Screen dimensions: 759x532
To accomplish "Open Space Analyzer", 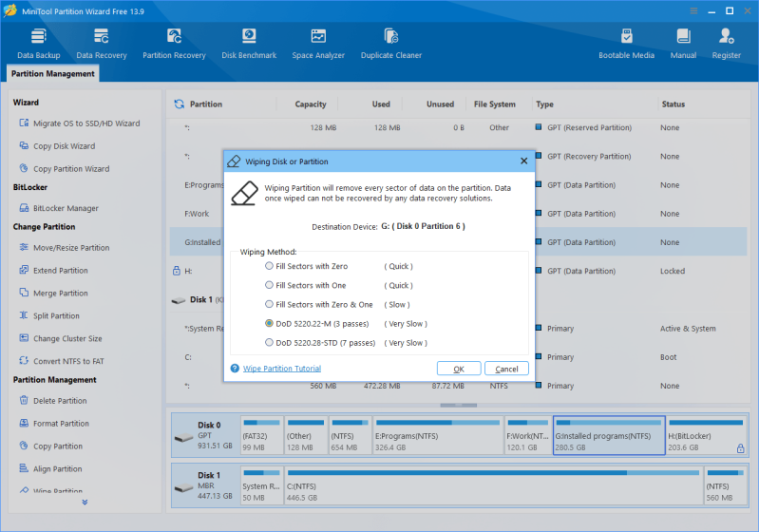I will point(318,44).
